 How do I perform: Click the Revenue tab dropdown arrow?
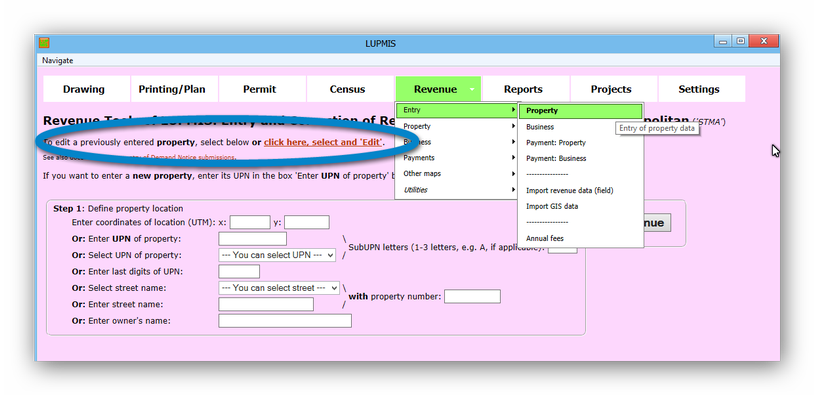[472, 89]
